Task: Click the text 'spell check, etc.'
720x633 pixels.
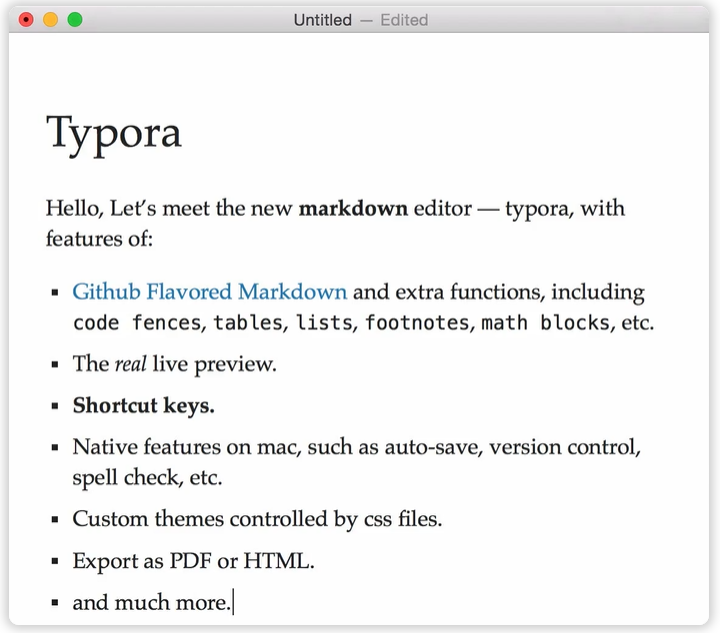Action: (147, 478)
